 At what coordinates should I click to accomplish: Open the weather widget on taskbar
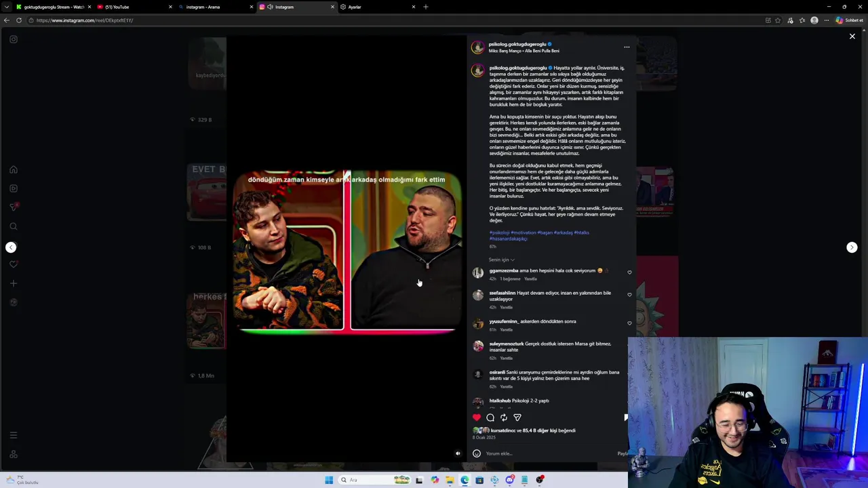[x=22, y=480]
